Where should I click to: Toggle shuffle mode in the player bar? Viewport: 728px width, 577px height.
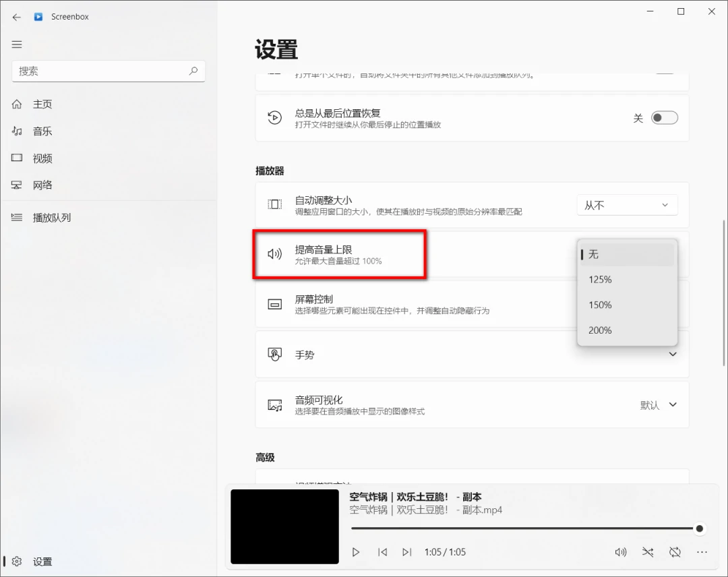[x=648, y=552]
